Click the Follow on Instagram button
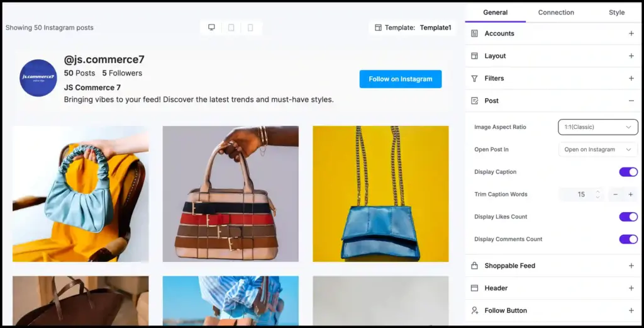The width and height of the screenshot is (644, 328). tap(400, 79)
